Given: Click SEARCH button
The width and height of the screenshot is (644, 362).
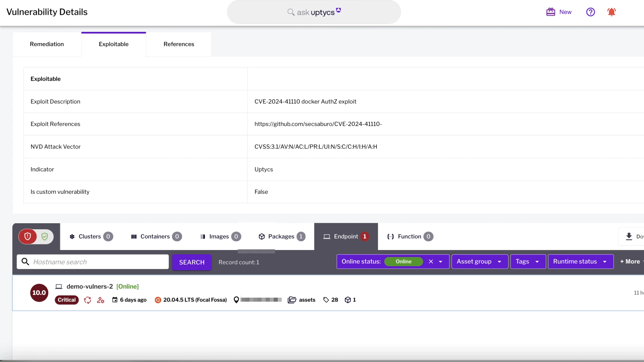Looking at the screenshot, I should tap(192, 262).
